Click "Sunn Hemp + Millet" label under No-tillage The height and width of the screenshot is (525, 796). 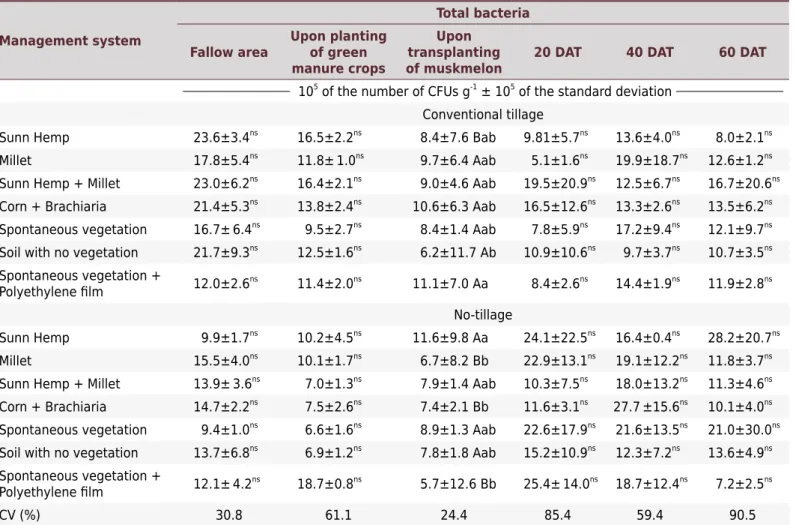[x=60, y=384]
